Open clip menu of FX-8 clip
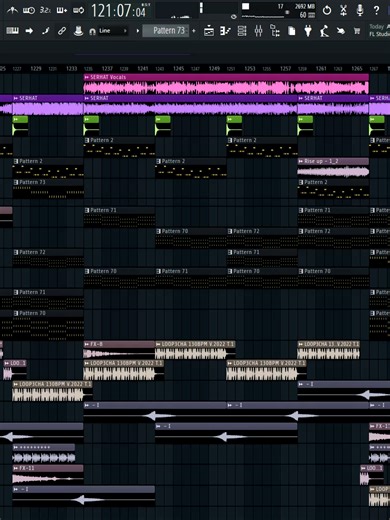The width and height of the screenshot is (390, 520). (87, 344)
